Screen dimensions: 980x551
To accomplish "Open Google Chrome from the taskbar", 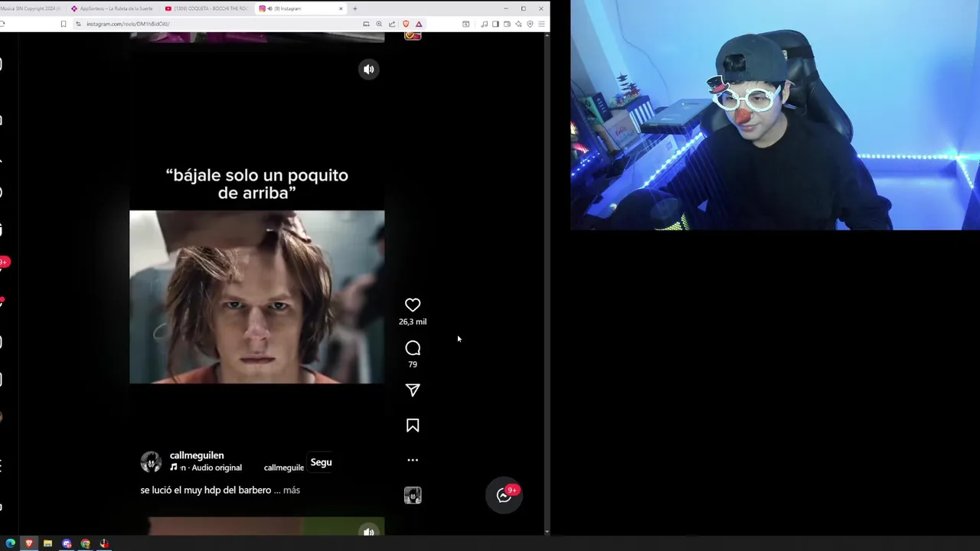I will (x=85, y=543).
